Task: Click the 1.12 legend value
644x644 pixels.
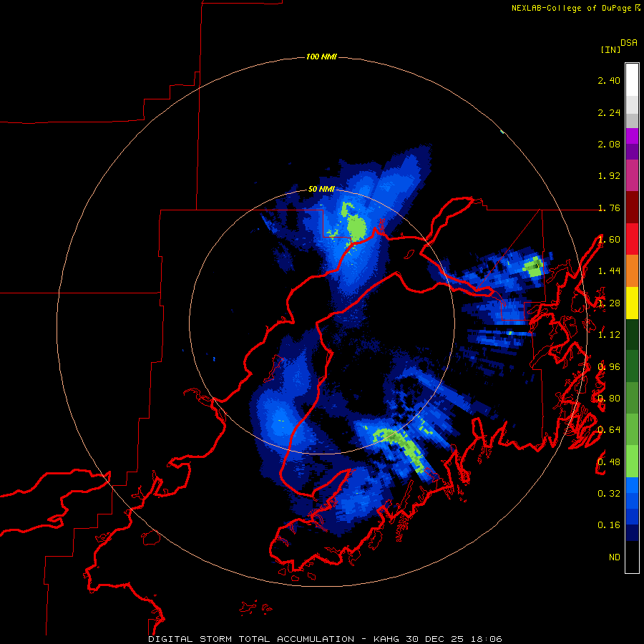Action: click(609, 335)
